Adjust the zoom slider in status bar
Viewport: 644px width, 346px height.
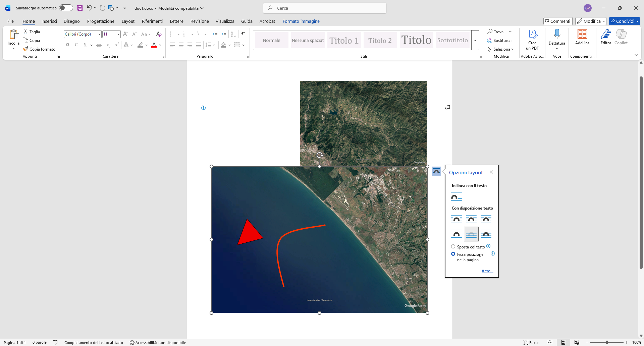coord(607,342)
